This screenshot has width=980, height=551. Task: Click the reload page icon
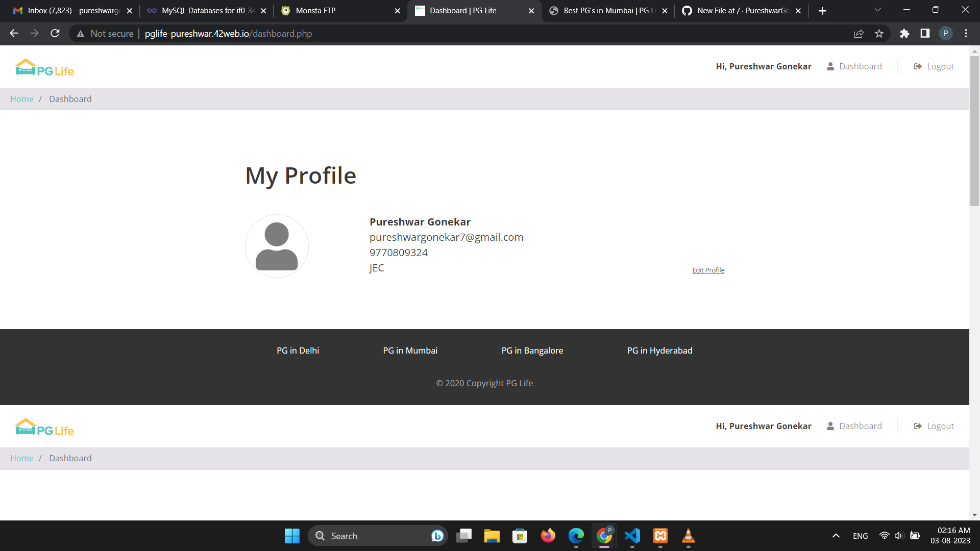tap(55, 33)
